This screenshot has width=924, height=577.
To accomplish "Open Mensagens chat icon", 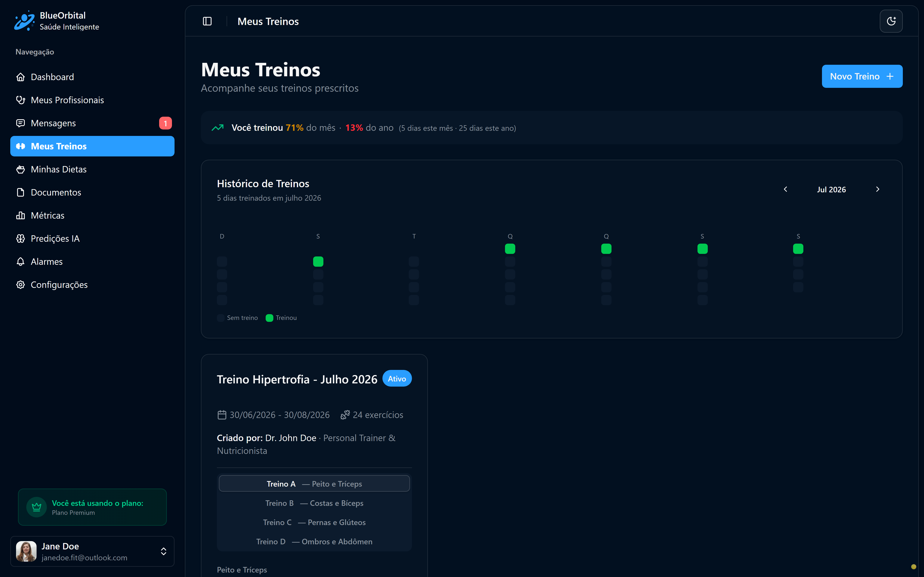I will pos(21,123).
